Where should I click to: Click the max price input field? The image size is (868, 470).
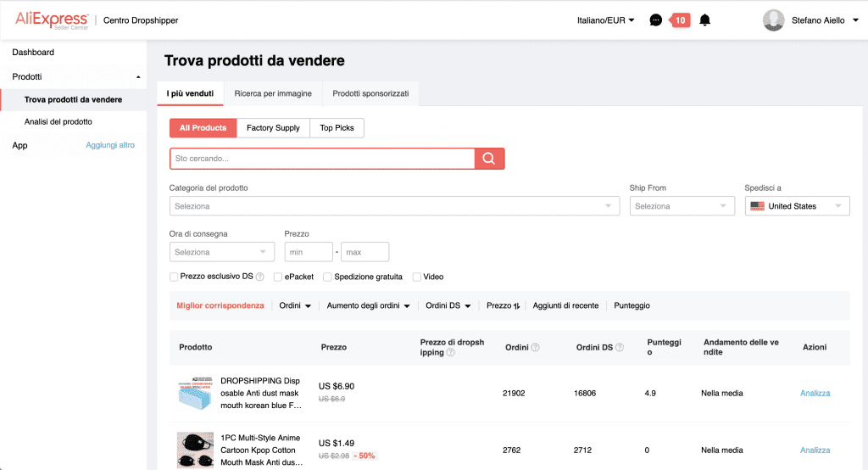pyautogui.click(x=364, y=252)
